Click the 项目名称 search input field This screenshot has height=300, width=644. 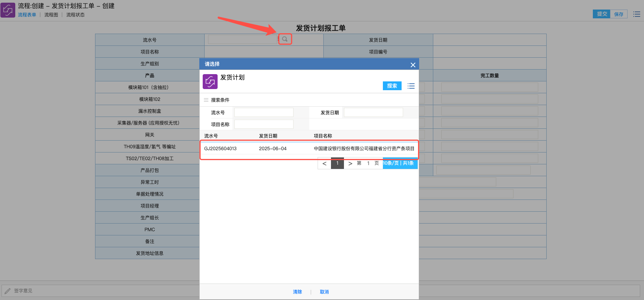pos(263,124)
